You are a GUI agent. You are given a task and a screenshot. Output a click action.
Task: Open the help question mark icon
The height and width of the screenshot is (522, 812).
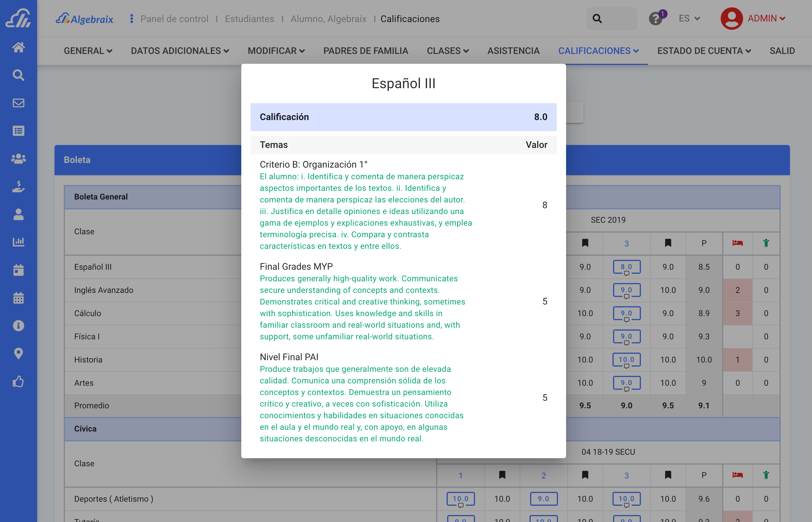pyautogui.click(x=655, y=19)
